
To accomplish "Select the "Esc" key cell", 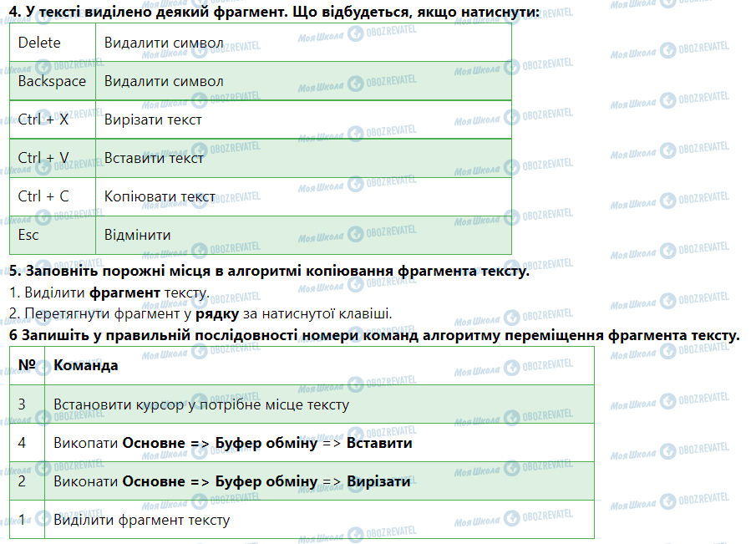I will (x=28, y=235).
